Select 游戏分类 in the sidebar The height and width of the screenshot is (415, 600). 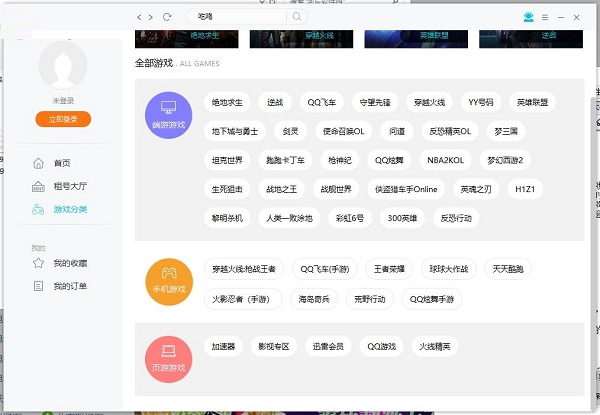tap(70, 209)
